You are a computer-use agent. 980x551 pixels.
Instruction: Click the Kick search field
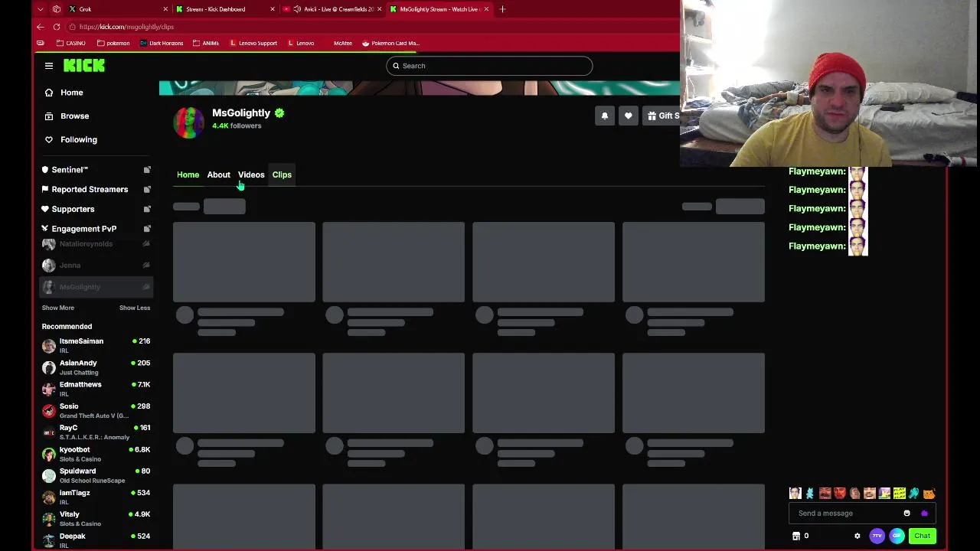(489, 66)
